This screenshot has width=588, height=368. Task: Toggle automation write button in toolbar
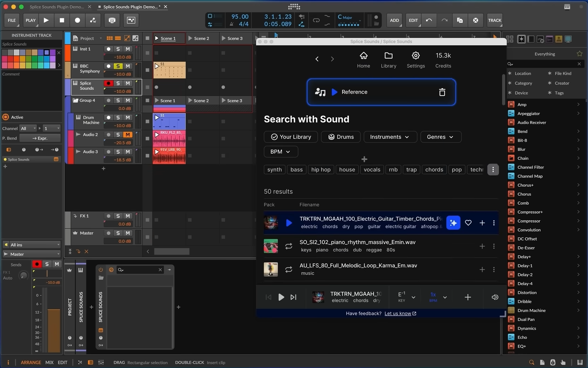tap(93, 20)
